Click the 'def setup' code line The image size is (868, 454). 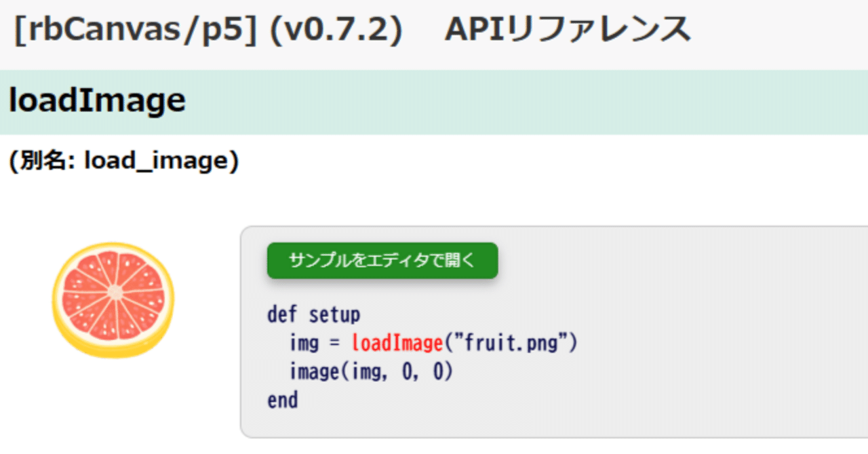(x=313, y=315)
